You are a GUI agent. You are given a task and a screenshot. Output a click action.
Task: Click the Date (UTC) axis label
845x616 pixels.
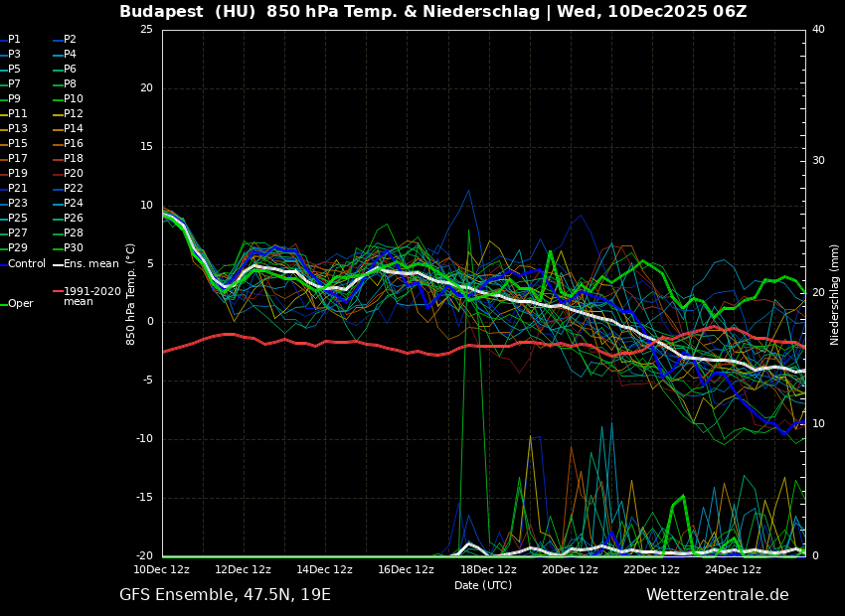click(483, 586)
